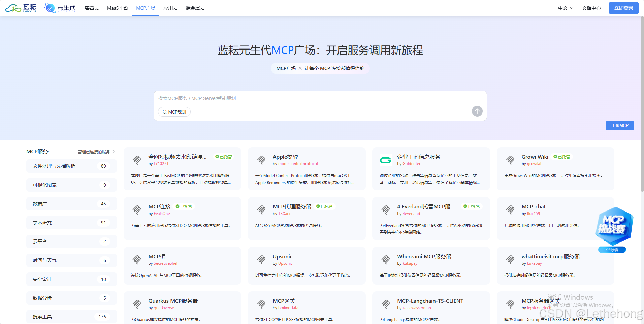The width and height of the screenshot is (644, 324).
Task: Open the MaaS平台 menu
Action: (118, 8)
